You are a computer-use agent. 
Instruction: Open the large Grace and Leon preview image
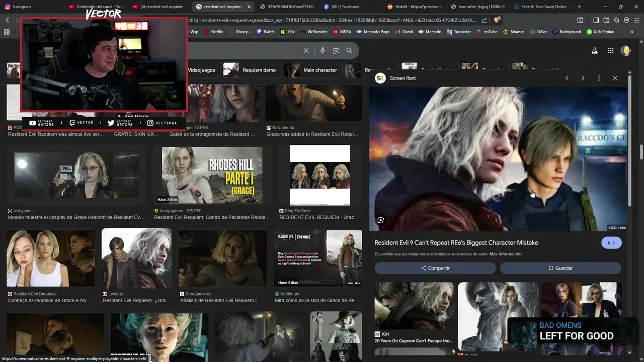498,159
